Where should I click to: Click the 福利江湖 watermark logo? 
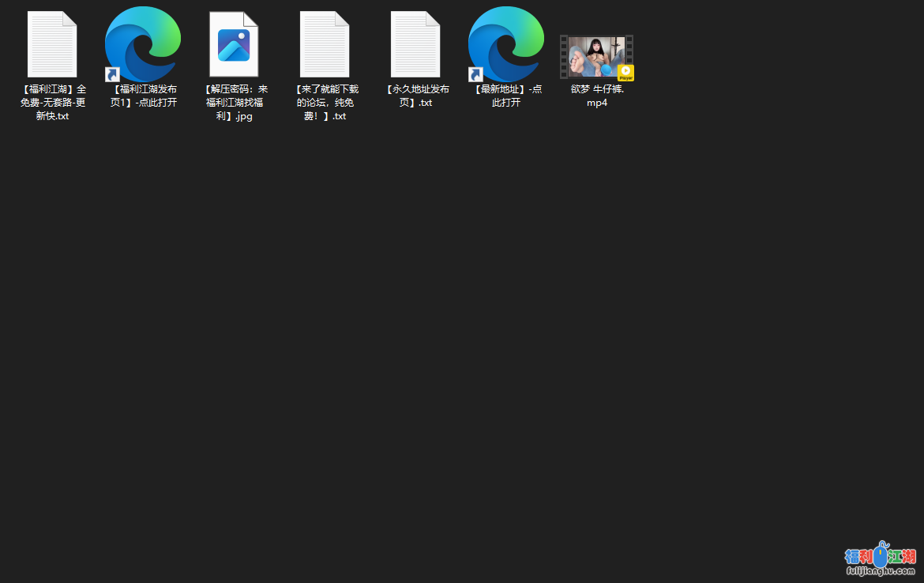pyautogui.click(x=880, y=555)
